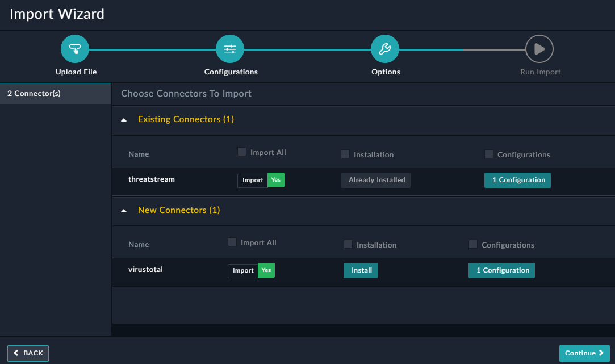Toggle Import Yes switch for virustotal
This screenshot has height=364, width=615.
(252, 270)
